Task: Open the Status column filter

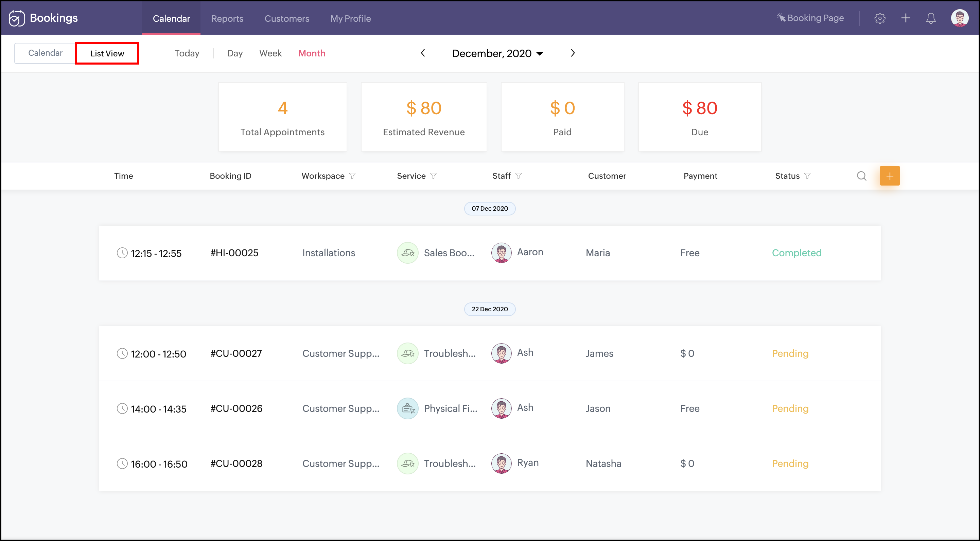Action: (807, 176)
